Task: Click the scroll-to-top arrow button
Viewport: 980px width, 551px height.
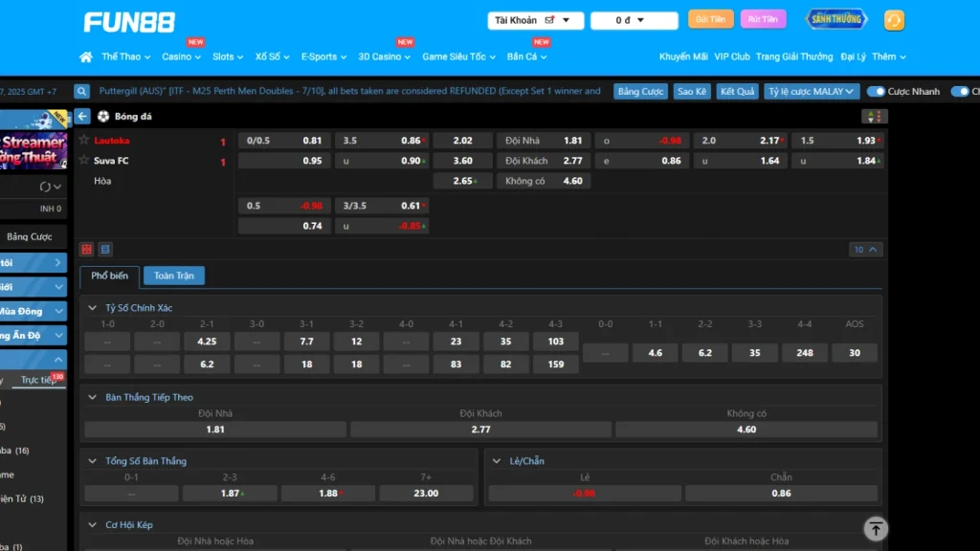Action: (875, 528)
